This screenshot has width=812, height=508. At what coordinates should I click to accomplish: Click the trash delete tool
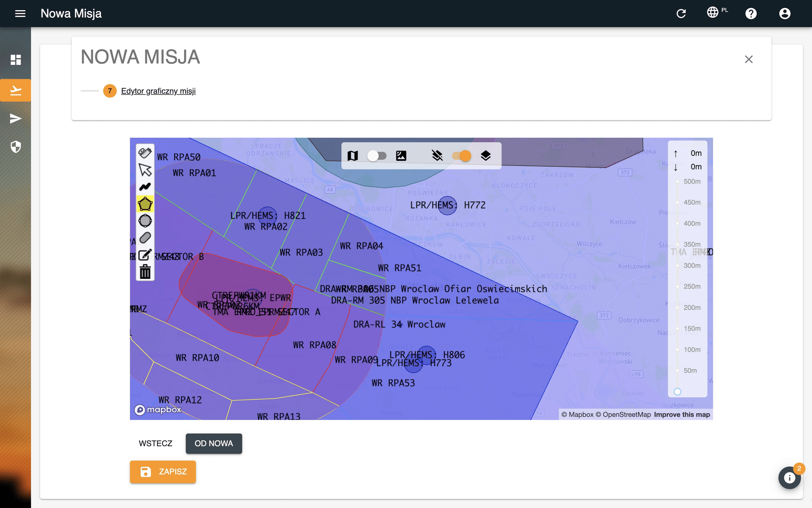pyautogui.click(x=145, y=272)
